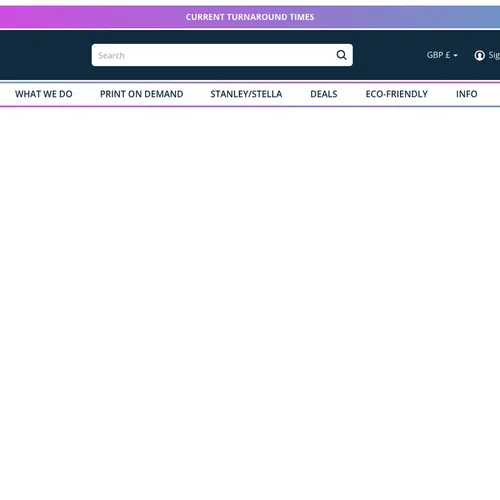Image resolution: width=500 pixels, height=500 pixels.
Task: Open the What We Do menu
Action: 44,94
